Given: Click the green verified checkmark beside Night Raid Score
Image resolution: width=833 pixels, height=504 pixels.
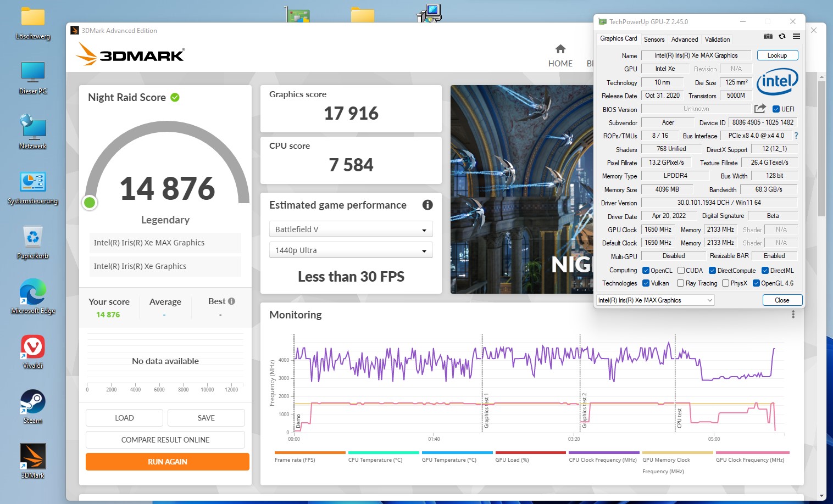Looking at the screenshot, I should click(175, 97).
